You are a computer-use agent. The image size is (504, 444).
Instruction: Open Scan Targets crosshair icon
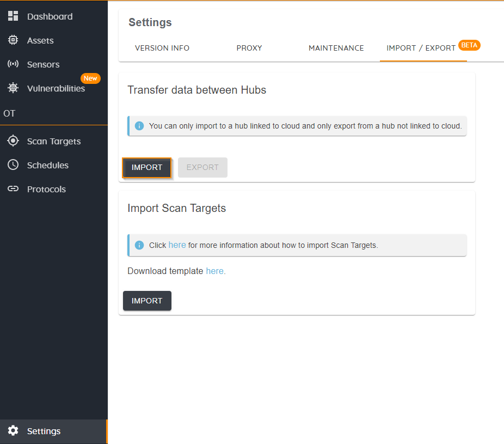click(x=13, y=141)
